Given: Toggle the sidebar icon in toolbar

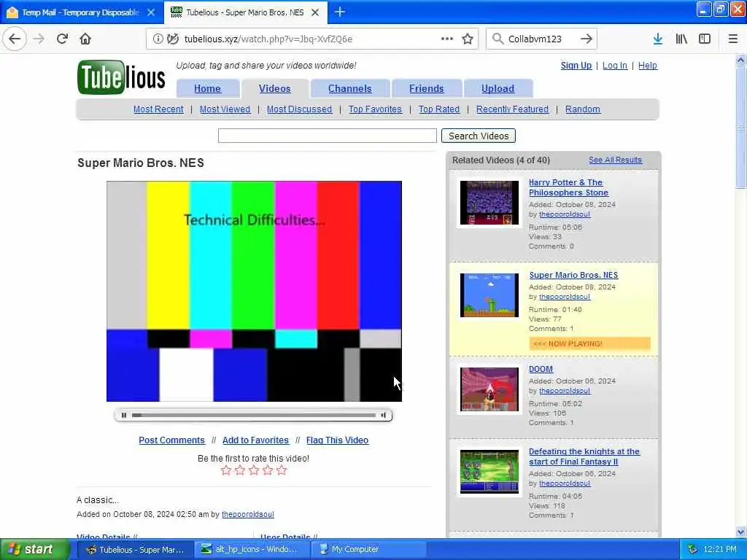Looking at the screenshot, I should [x=705, y=39].
